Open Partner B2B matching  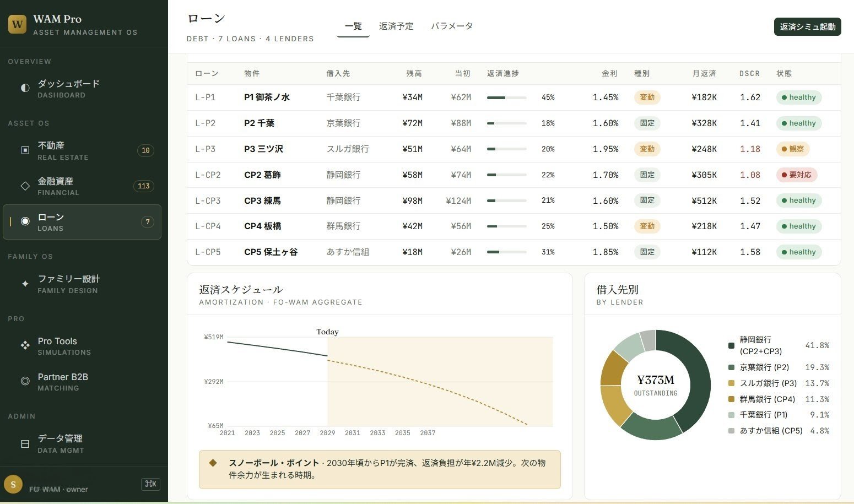[x=63, y=381]
